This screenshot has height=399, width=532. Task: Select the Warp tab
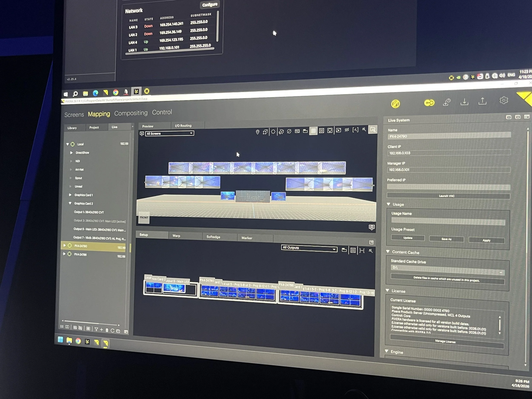pos(176,236)
